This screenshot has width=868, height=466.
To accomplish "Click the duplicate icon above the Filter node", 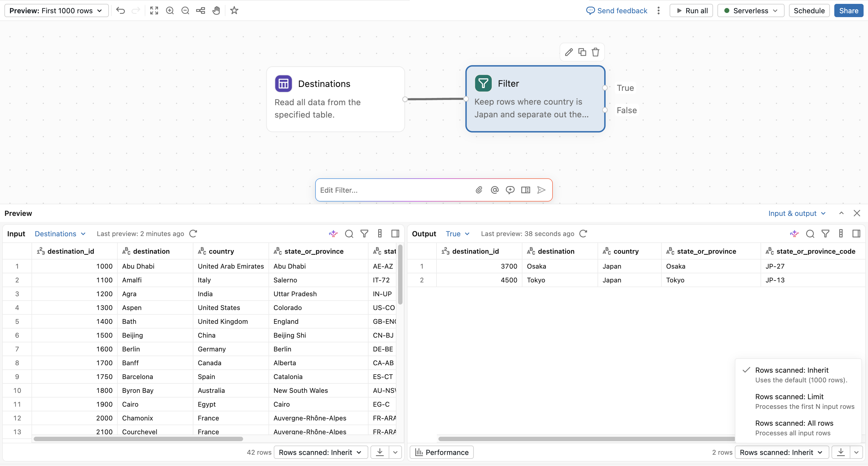I will tap(582, 52).
